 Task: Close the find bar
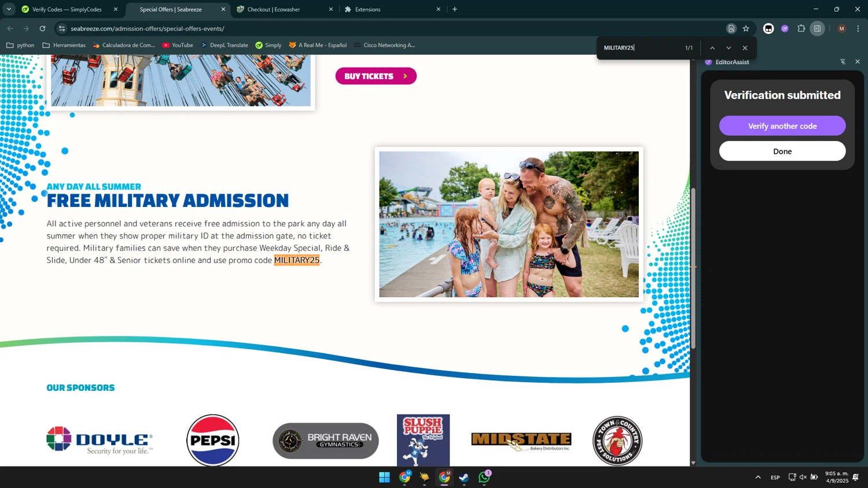point(745,48)
